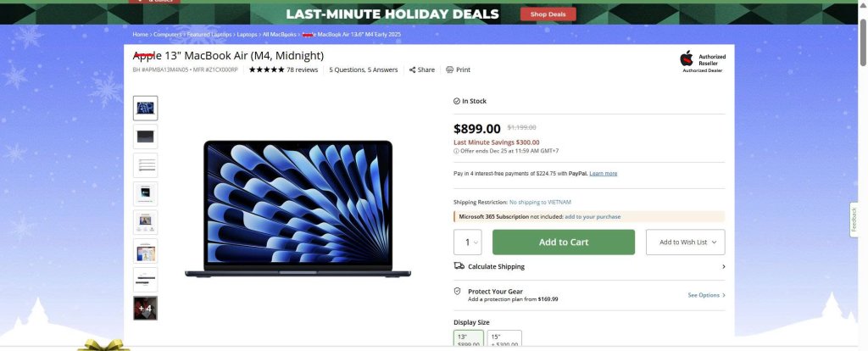The width and height of the screenshot is (868, 351).
Task: Click the In Stock checkmark icon
Action: pyautogui.click(x=457, y=101)
